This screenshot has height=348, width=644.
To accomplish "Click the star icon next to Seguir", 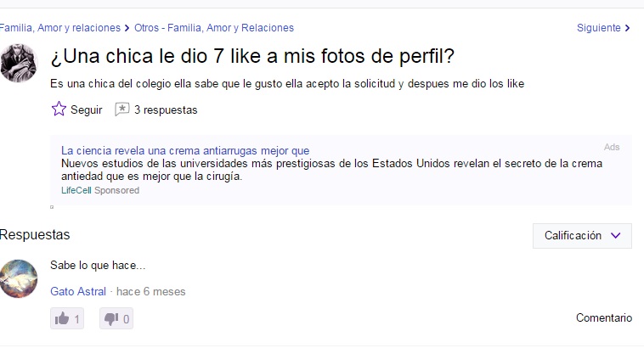I will tap(59, 109).
